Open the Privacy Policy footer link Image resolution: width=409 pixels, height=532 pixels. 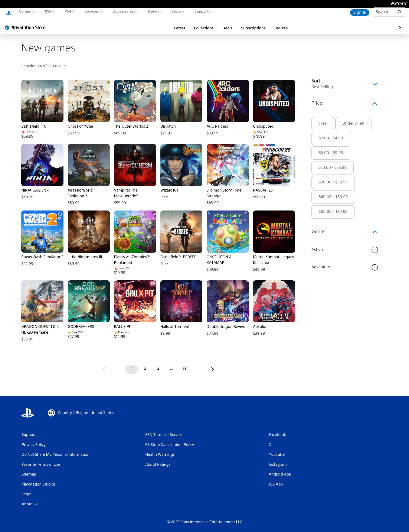click(34, 445)
